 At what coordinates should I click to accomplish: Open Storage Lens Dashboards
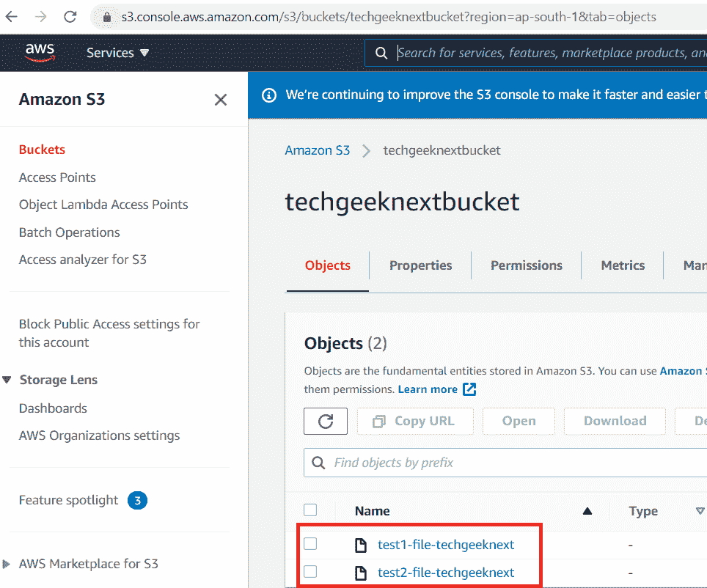[x=53, y=408]
